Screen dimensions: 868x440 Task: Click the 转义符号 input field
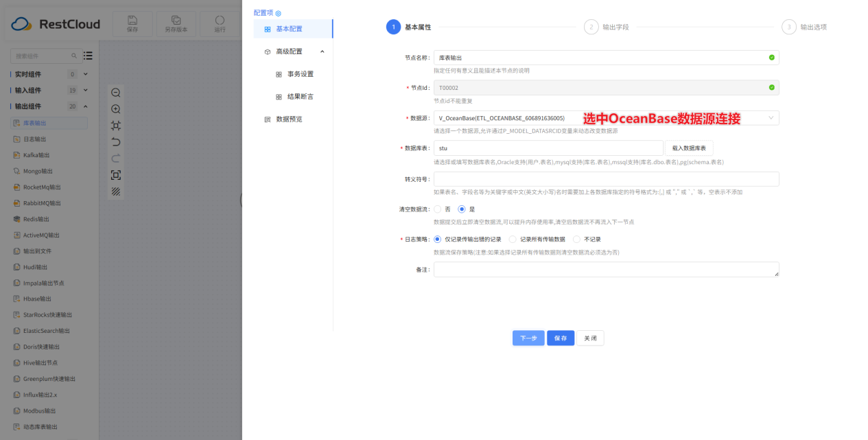[x=607, y=179]
